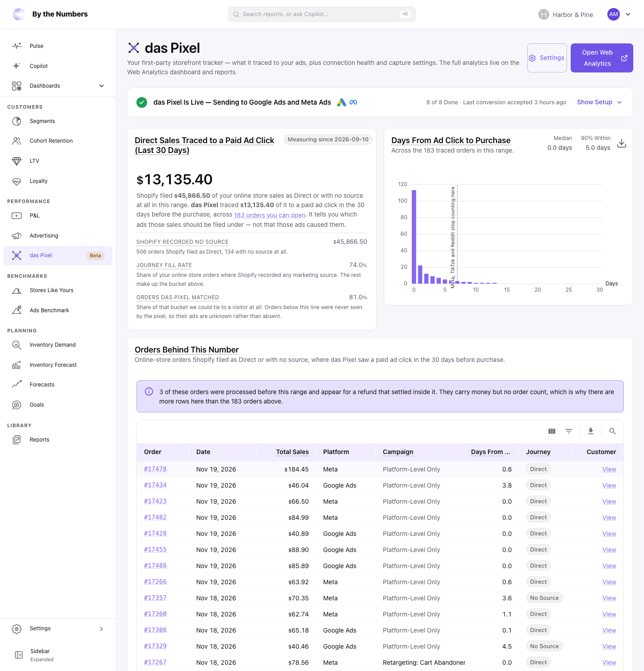644x671 pixels.
Task: Click the Segments pie icon
Action: pos(17,121)
